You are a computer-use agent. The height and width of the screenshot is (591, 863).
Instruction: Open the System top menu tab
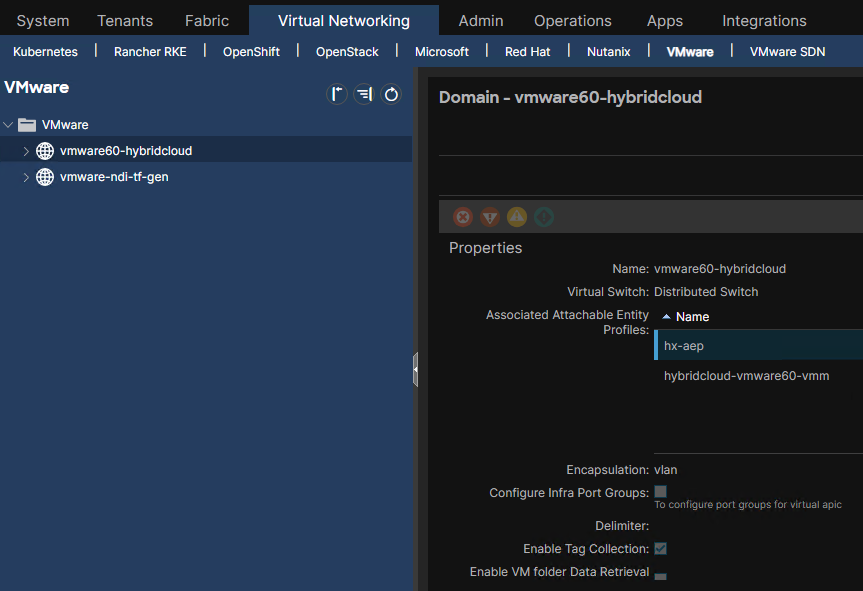43,21
